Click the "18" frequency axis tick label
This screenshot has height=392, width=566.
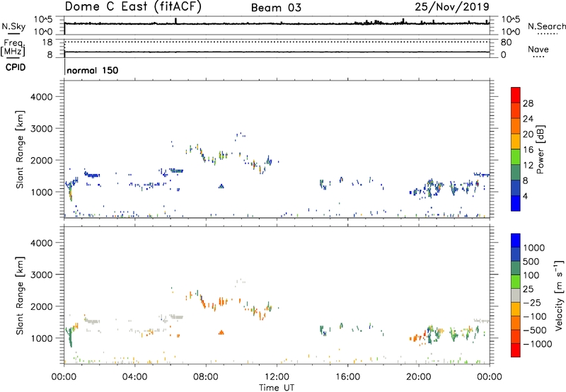coord(47,42)
